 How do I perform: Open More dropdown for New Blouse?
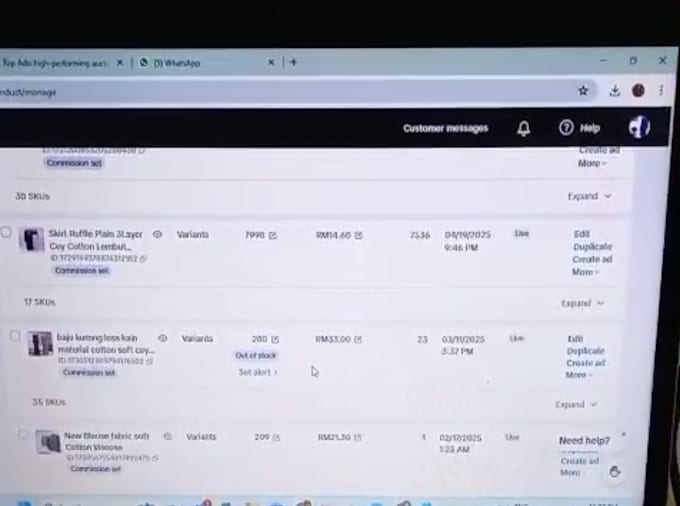click(571, 472)
